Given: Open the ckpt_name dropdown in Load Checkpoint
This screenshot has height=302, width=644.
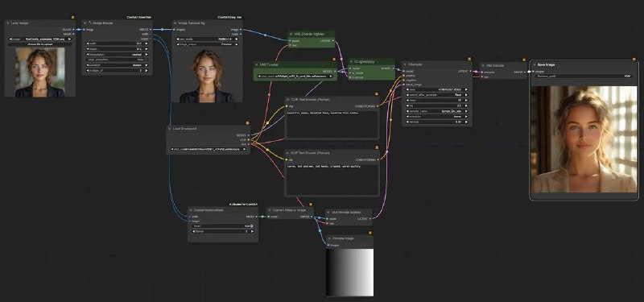Looking at the screenshot, I should (208, 149).
